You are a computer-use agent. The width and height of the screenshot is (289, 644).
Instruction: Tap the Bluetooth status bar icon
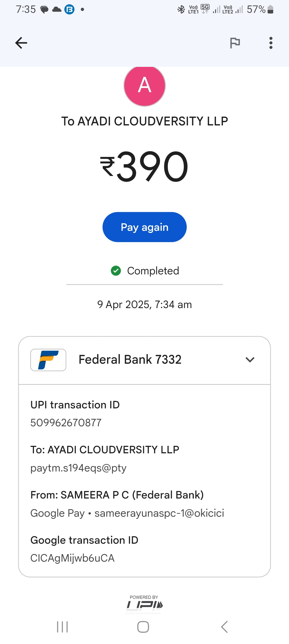pyautogui.click(x=181, y=10)
